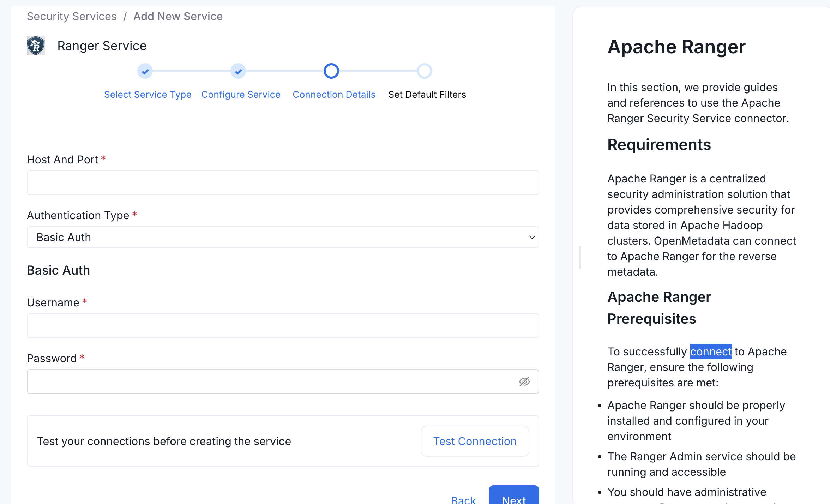Click the Username input field
The image size is (830, 504).
click(x=282, y=325)
